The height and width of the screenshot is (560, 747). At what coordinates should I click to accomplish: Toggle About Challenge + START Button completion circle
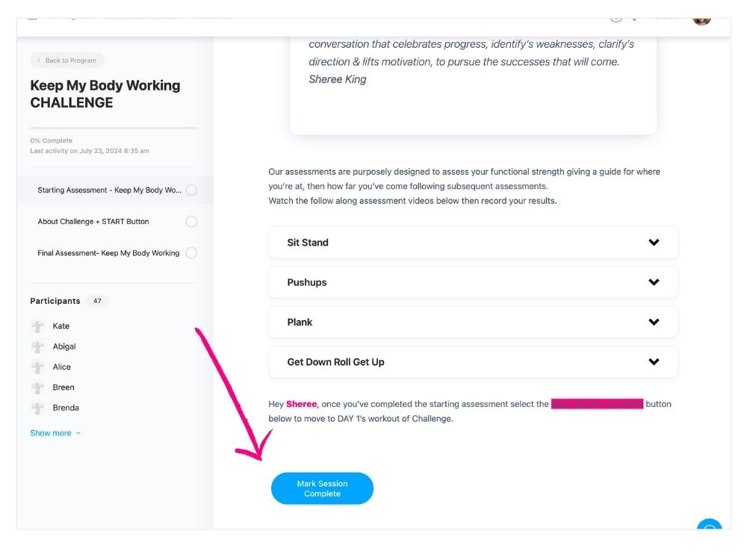pyautogui.click(x=191, y=222)
